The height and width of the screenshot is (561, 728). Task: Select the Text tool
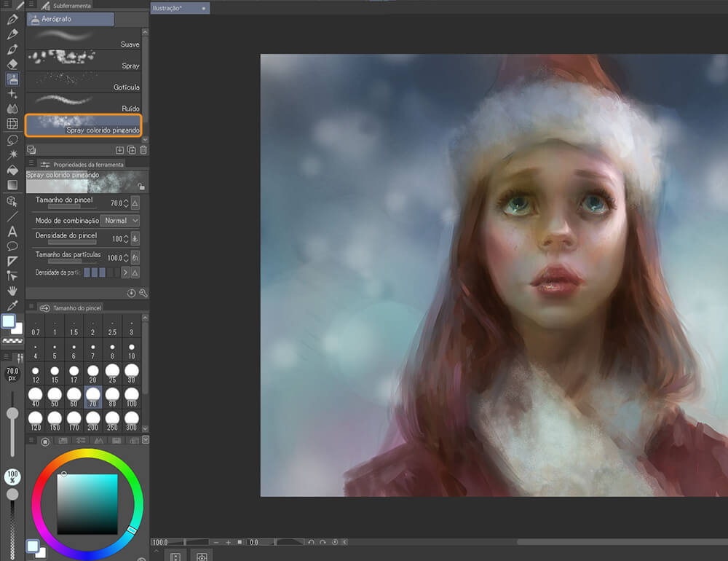[12, 231]
